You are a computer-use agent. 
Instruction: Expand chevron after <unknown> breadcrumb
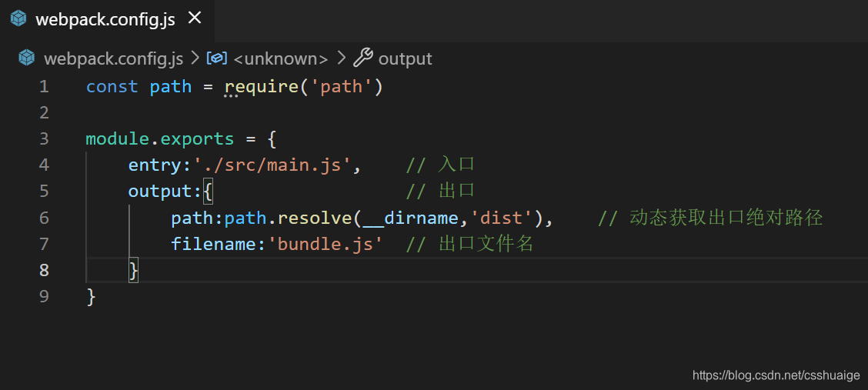click(x=341, y=58)
